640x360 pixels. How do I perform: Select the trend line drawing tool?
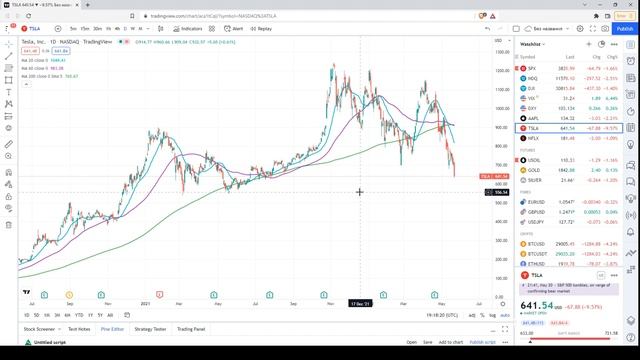9,56
